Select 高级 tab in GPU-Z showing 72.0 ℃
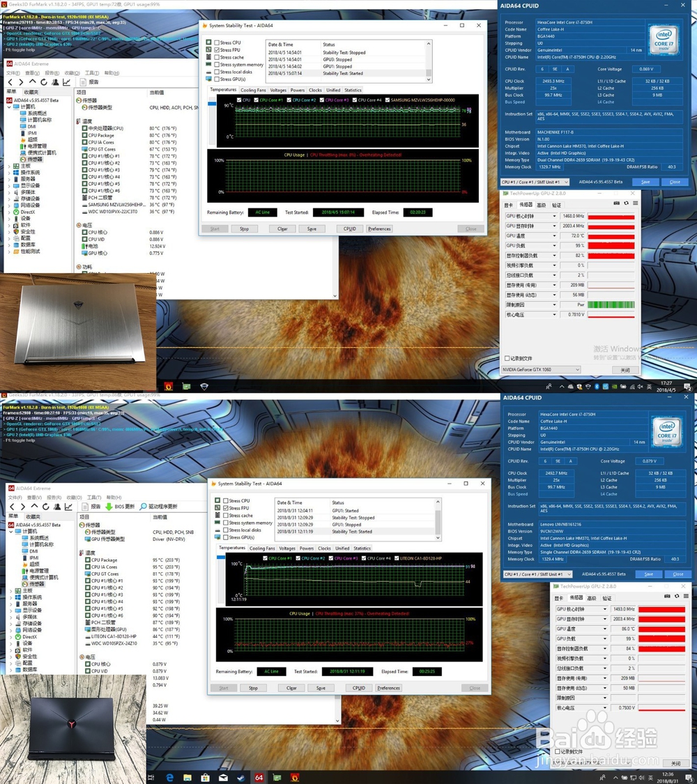Image resolution: width=697 pixels, height=784 pixels. point(541,205)
